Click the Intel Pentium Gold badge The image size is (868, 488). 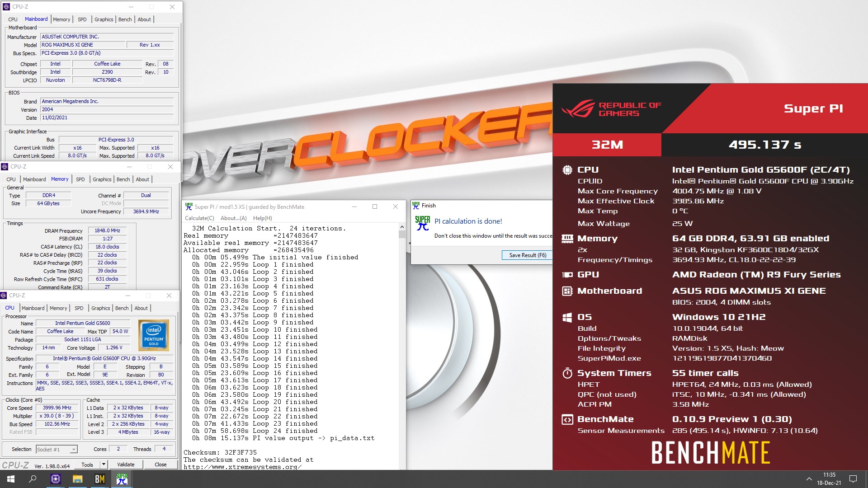click(154, 335)
